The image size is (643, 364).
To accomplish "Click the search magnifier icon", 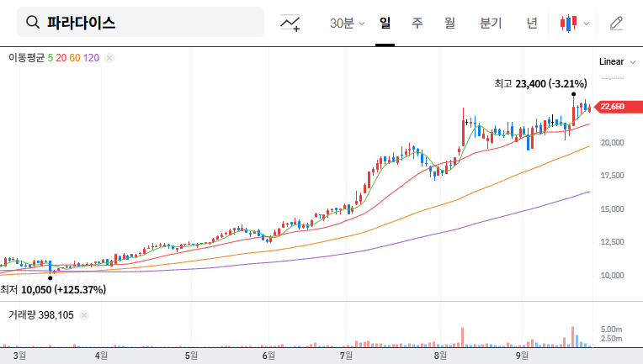I will point(33,22).
